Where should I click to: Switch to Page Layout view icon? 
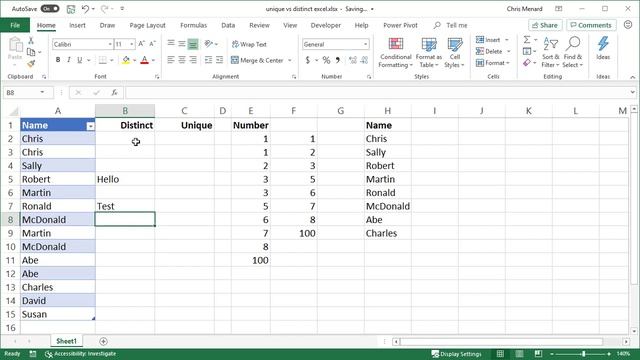519,353
